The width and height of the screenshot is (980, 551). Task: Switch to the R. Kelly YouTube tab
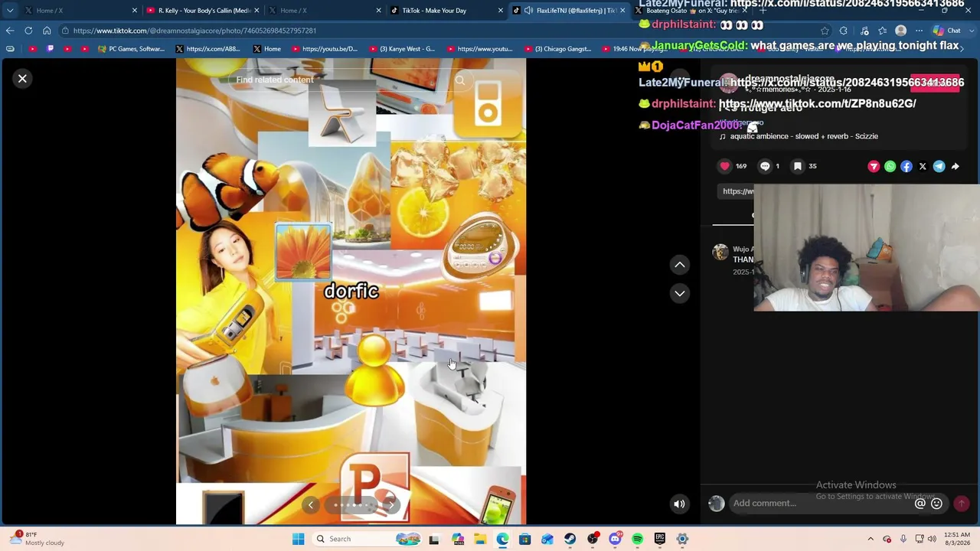[x=201, y=11]
